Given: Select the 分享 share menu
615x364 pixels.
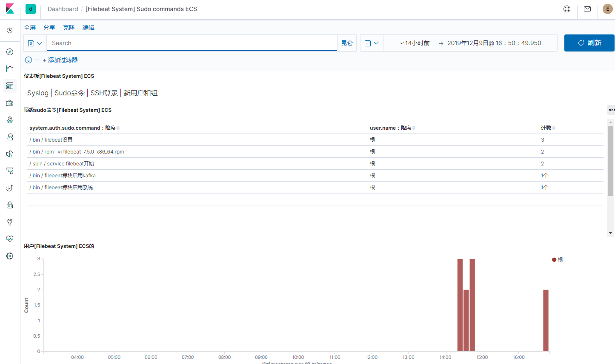Looking at the screenshot, I should [49, 28].
